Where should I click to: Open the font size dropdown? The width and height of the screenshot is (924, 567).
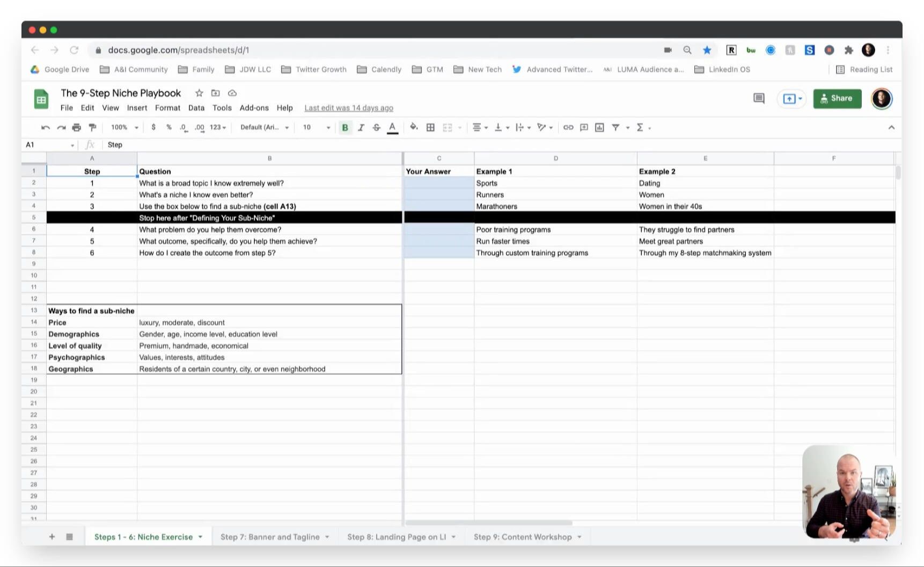point(317,128)
